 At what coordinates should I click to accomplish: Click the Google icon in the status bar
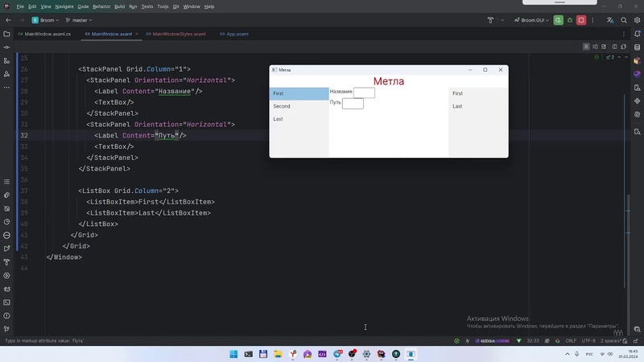point(557,340)
